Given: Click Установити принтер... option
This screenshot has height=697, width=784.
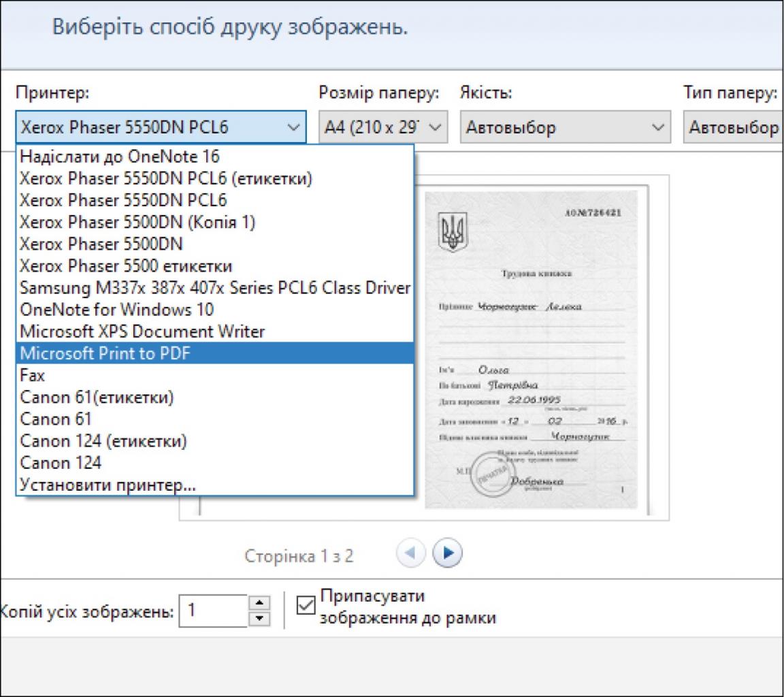Looking at the screenshot, I should (x=215, y=485).
